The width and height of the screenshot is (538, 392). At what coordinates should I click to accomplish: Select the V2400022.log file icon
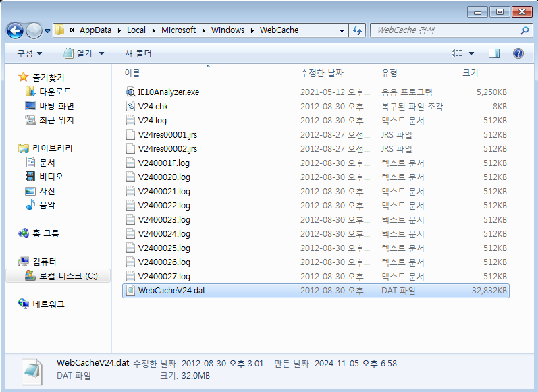130,205
